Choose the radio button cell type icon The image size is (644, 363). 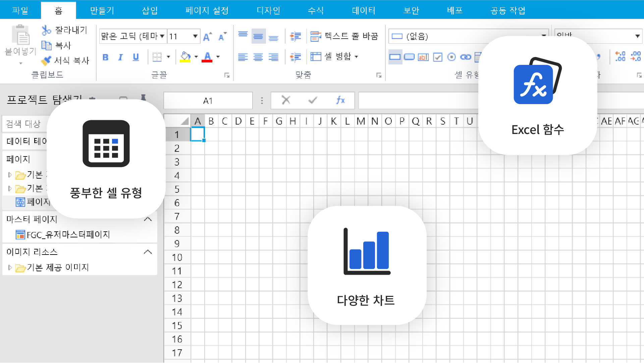coord(452,57)
